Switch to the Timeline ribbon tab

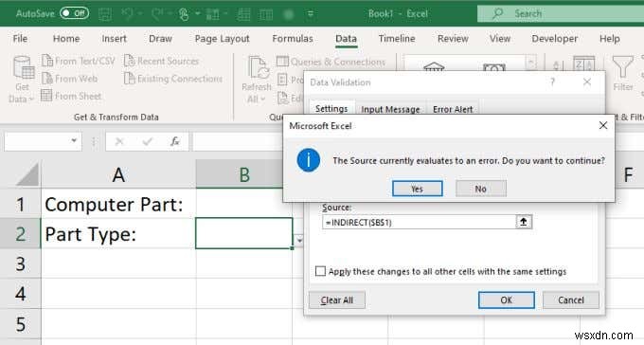397,39
